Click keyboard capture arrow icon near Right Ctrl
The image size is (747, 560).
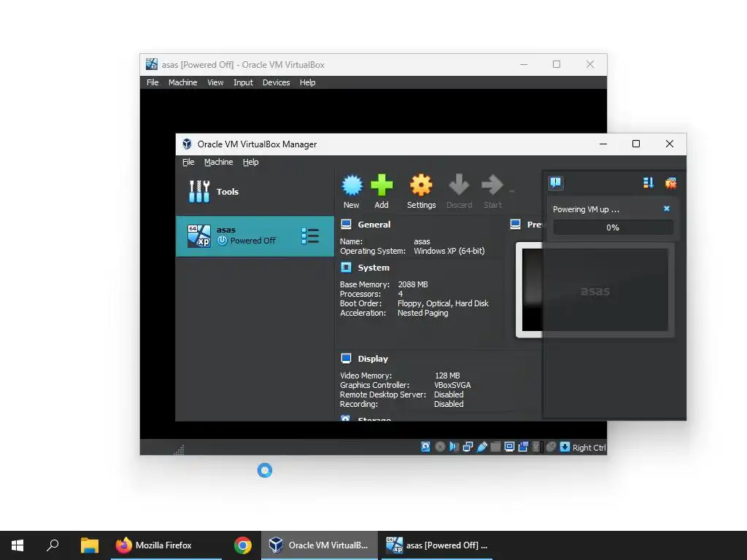565,447
